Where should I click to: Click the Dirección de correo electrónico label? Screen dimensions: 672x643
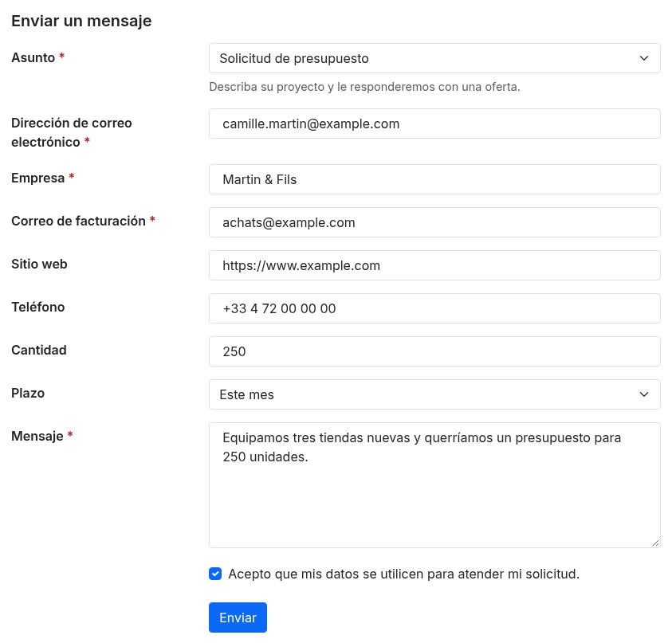72,132
